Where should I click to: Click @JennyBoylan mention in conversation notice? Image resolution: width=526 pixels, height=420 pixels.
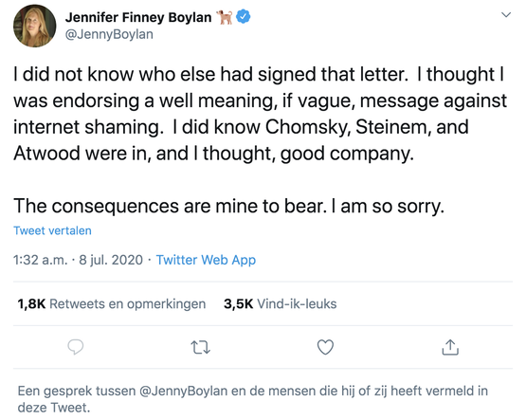click(183, 392)
